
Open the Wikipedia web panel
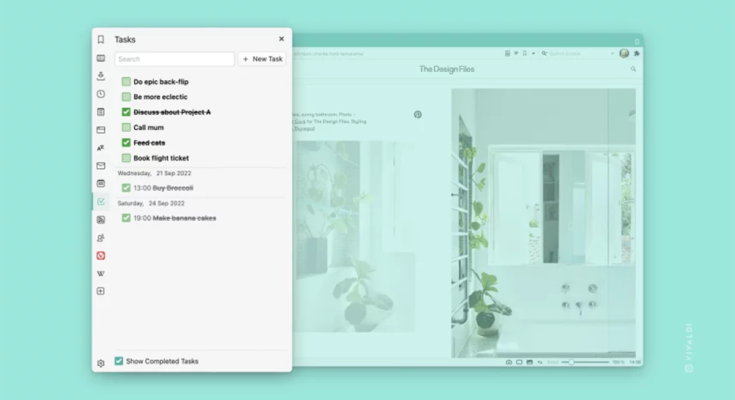pyautogui.click(x=101, y=273)
